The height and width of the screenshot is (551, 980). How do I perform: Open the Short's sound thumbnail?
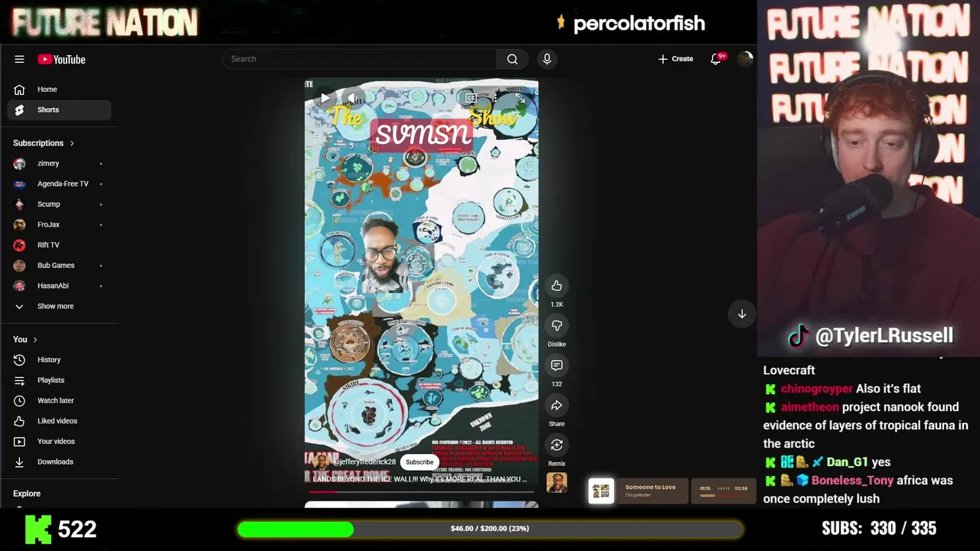pos(557,483)
